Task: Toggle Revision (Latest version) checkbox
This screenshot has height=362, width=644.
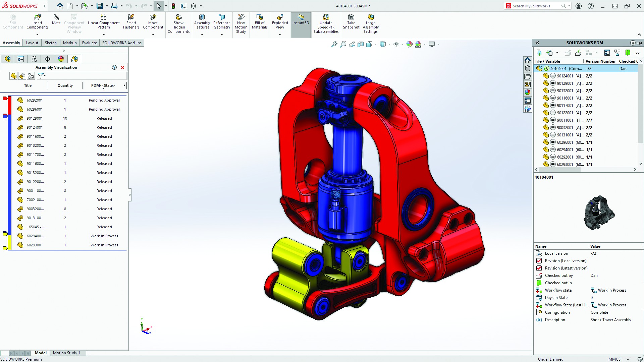Action: click(x=539, y=268)
